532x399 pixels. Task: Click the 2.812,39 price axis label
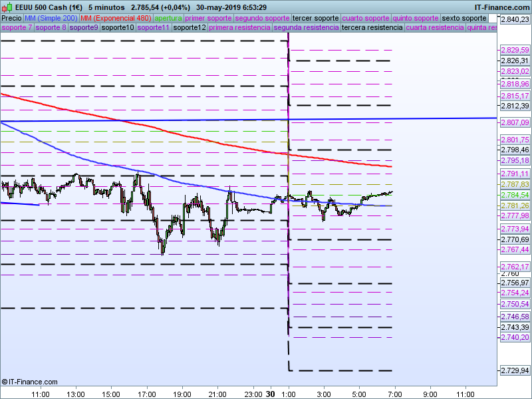coord(515,106)
